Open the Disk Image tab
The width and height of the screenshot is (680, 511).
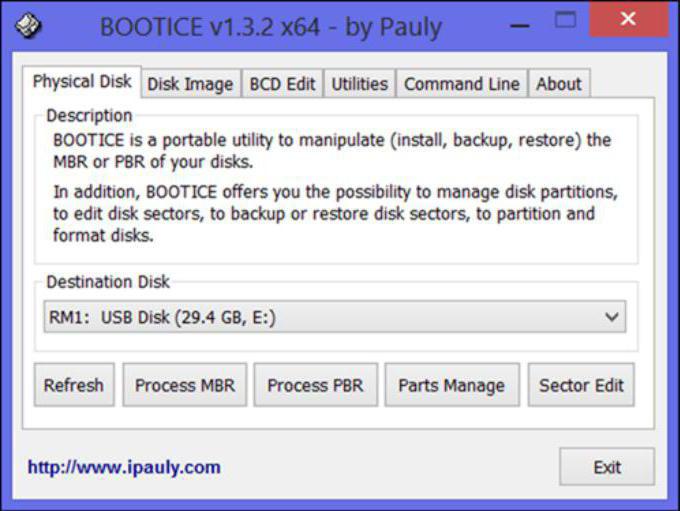tap(190, 84)
